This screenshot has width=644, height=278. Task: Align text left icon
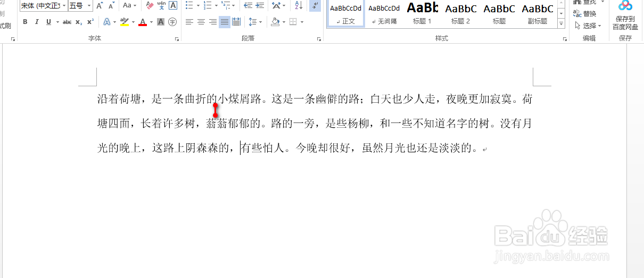click(x=189, y=22)
